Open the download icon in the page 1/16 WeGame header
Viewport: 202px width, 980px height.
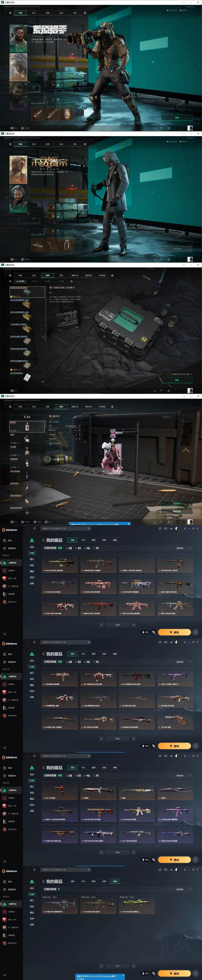[171, 528]
